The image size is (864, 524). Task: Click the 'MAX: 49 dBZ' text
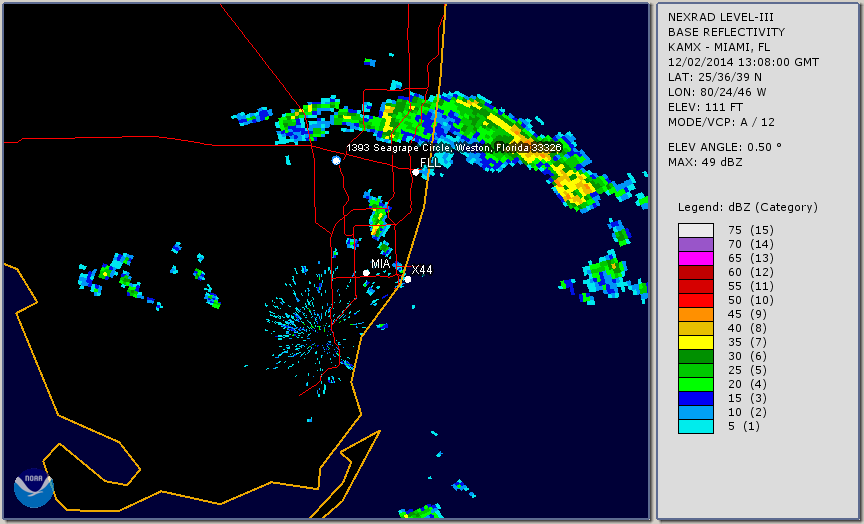[x=705, y=162]
